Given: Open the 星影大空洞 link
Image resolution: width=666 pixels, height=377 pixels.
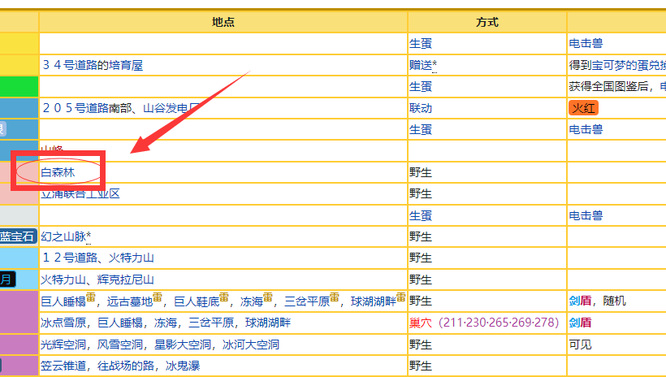Looking at the screenshot, I should tap(183, 344).
